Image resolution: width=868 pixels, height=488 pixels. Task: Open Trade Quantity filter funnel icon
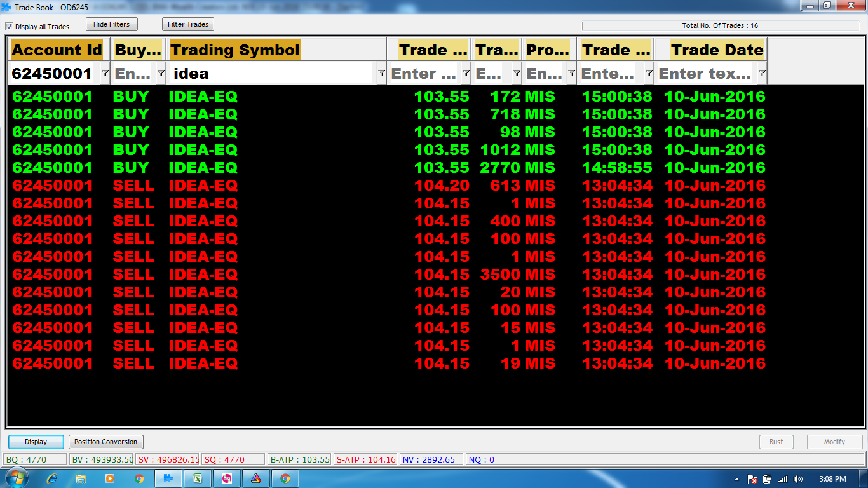coord(517,74)
